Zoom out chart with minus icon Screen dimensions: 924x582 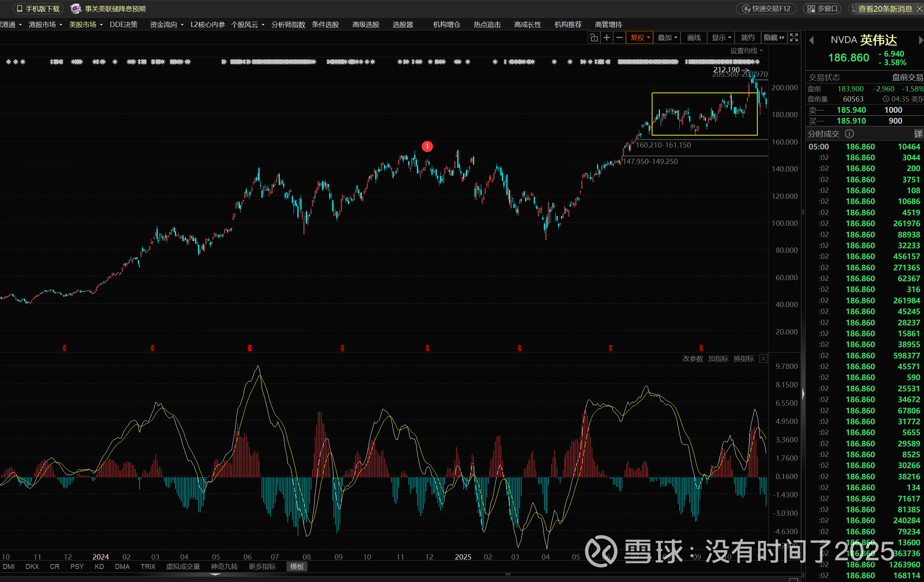pos(619,37)
